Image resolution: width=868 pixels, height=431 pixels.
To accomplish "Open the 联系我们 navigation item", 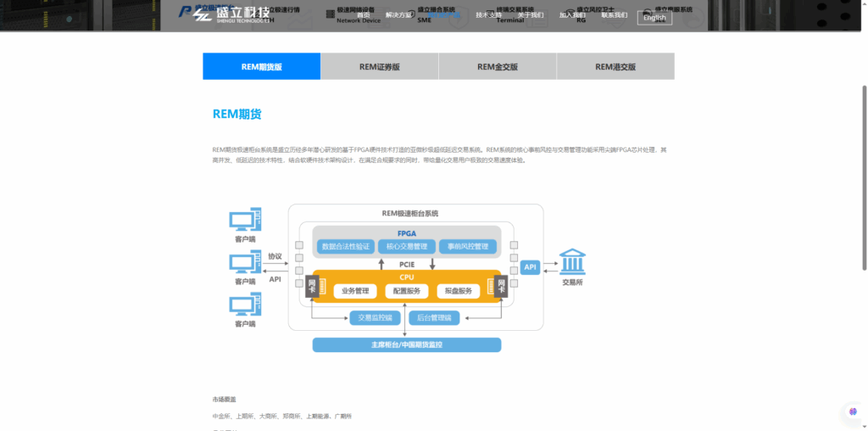I will click(x=615, y=15).
